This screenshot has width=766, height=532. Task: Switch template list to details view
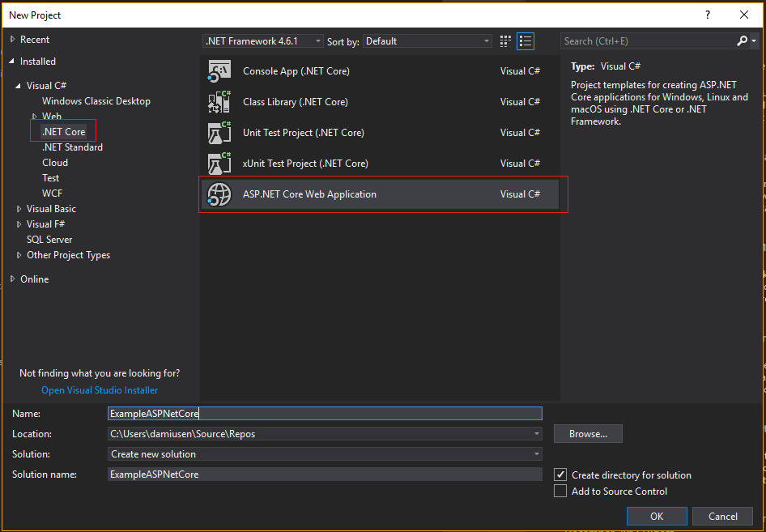pos(525,40)
